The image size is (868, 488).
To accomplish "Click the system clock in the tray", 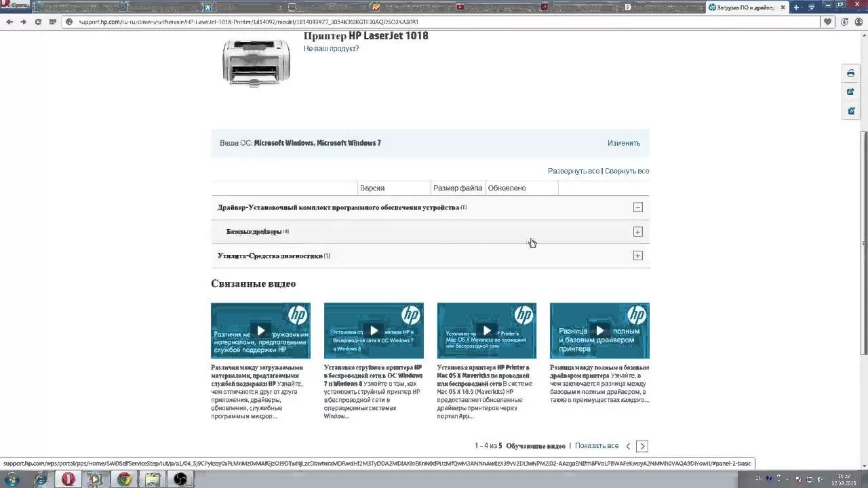I will (843, 479).
